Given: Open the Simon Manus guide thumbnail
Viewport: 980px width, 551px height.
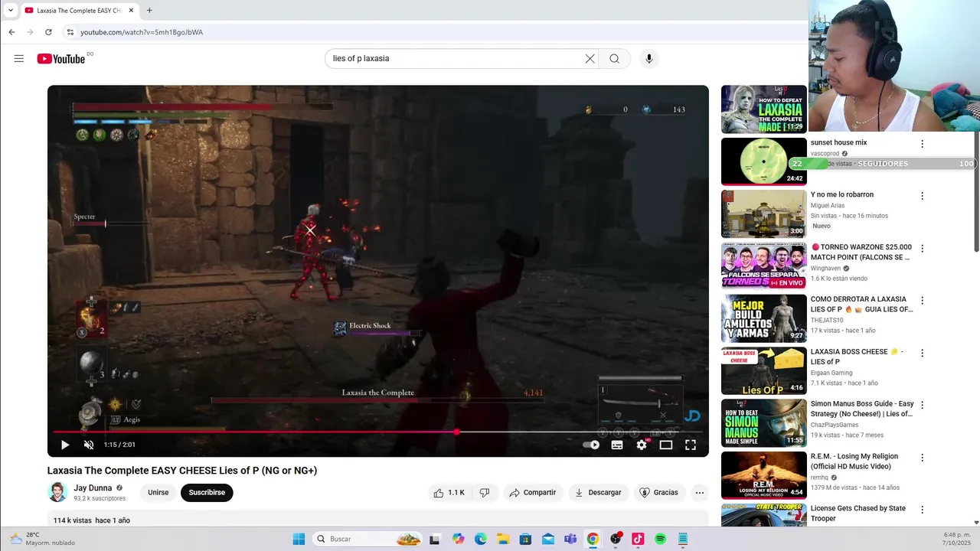Looking at the screenshot, I should [763, 422].
